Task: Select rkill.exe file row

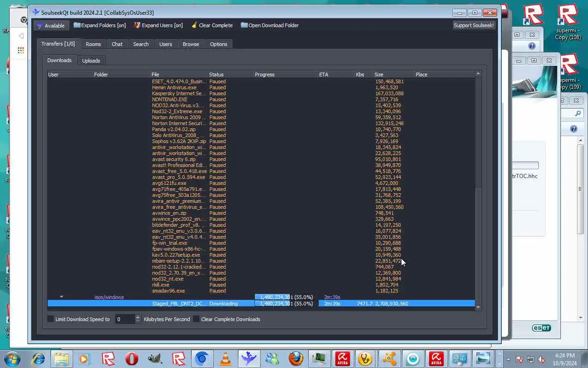Action: point(261,285)
